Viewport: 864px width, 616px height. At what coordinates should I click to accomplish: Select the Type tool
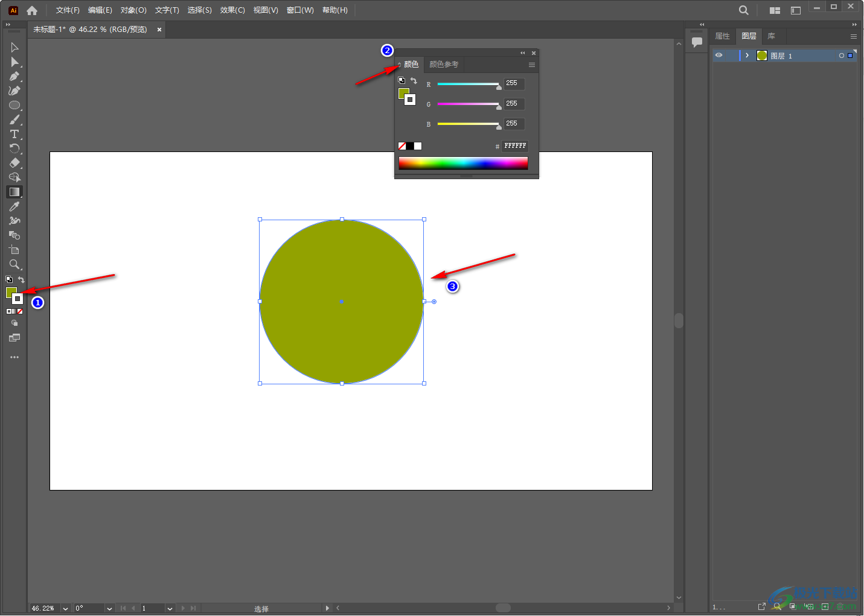coord(14,134)
